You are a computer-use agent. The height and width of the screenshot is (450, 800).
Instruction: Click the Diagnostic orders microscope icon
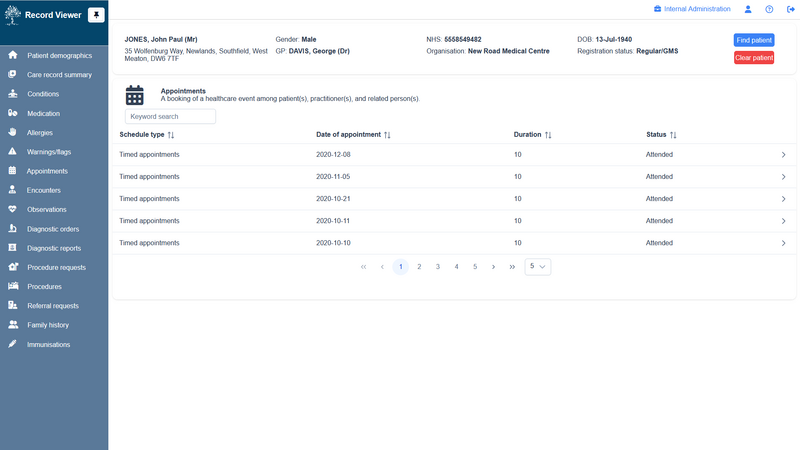point(12,229)
